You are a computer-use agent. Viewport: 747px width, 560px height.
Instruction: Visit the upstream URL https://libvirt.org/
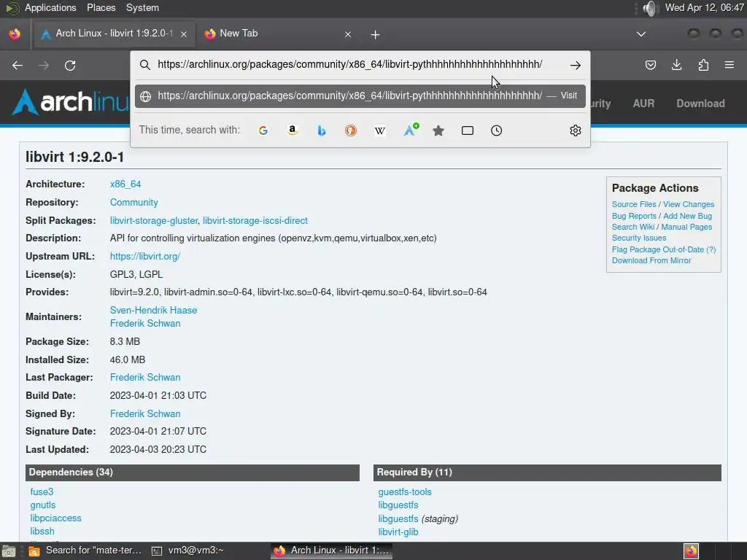pos(145,256)
